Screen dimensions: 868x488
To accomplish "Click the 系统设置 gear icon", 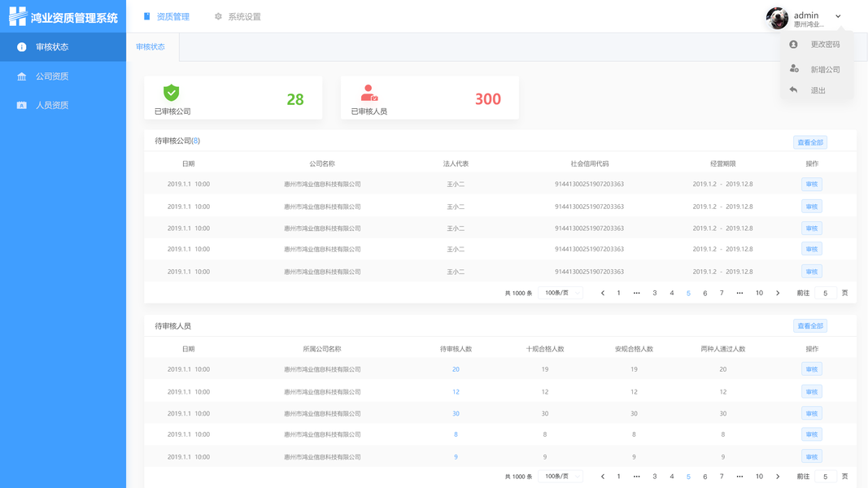I will pos(218,16).
